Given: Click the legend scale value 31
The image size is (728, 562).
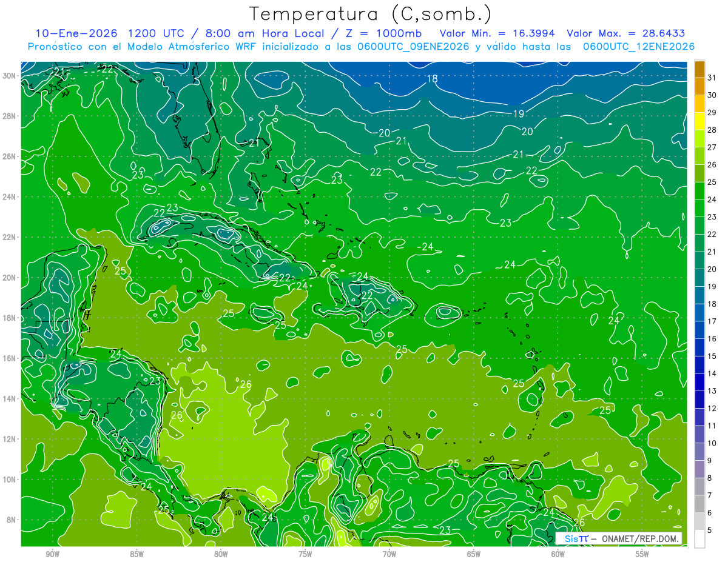Looking at the screenshot, I should (712, 78).
